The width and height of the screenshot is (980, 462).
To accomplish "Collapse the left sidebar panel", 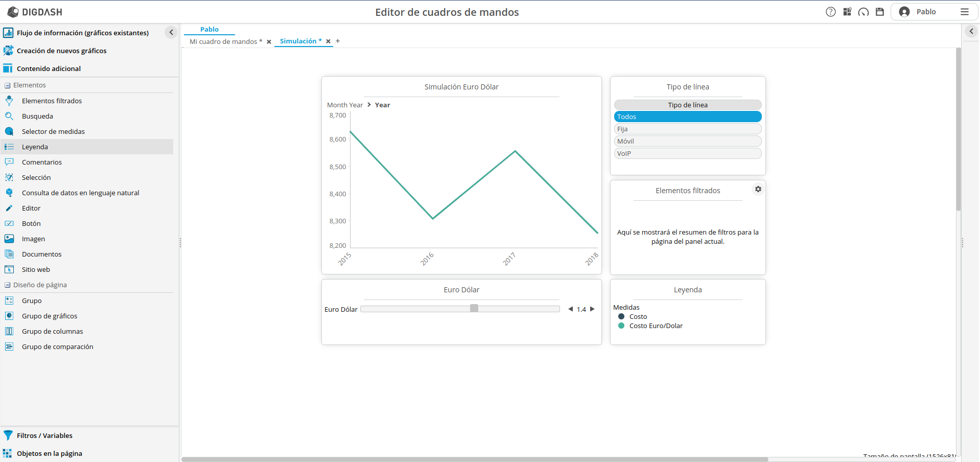I will tap(171, 32).
